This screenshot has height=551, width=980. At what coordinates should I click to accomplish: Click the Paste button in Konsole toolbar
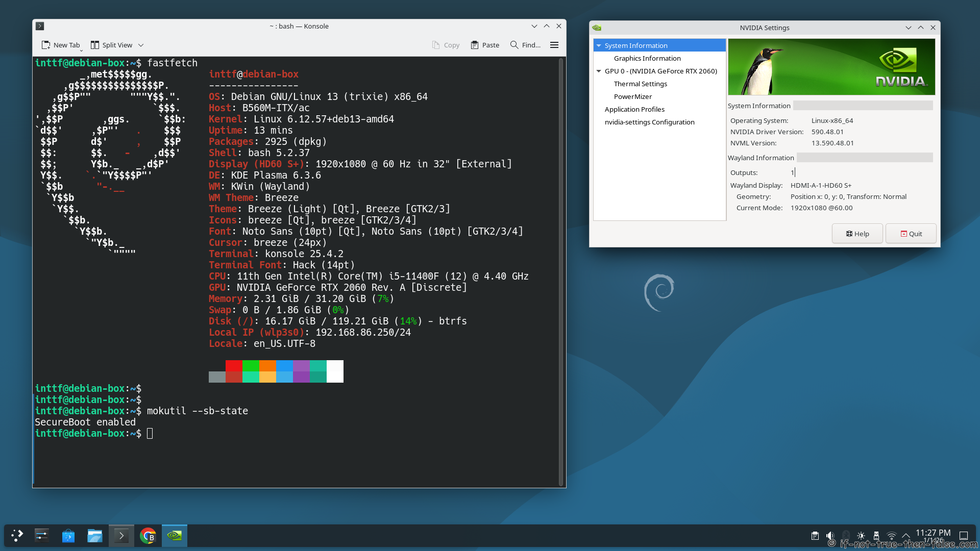point(485,45)
